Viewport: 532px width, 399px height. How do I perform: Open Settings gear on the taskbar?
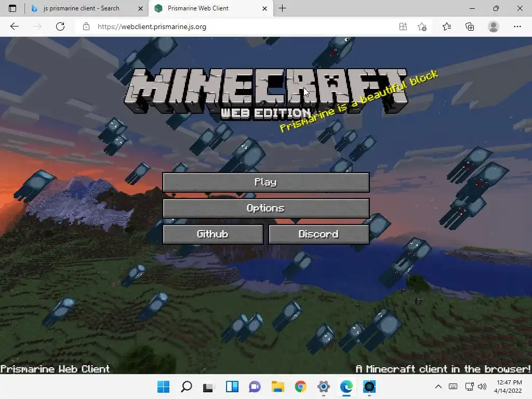coord(324,387)
